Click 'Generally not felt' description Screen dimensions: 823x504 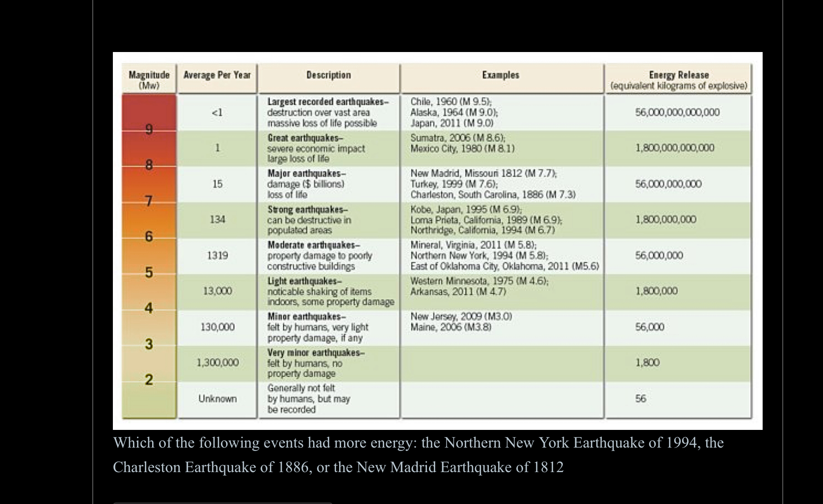(301, 388)
